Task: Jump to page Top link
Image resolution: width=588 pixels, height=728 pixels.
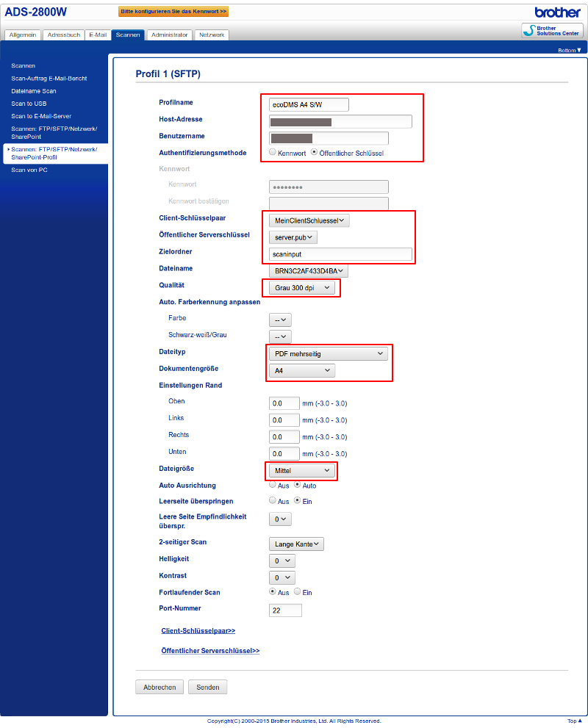Action: pos(575,721)
